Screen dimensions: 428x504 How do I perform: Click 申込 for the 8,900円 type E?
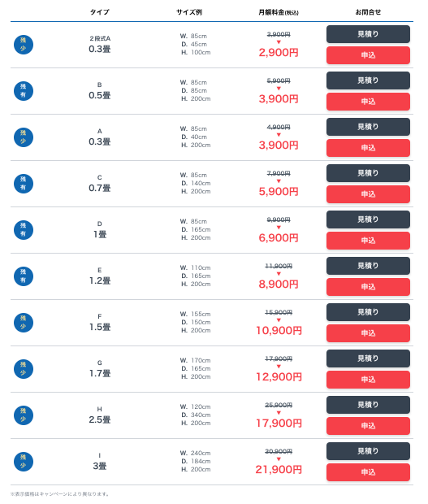pos(368,287)
